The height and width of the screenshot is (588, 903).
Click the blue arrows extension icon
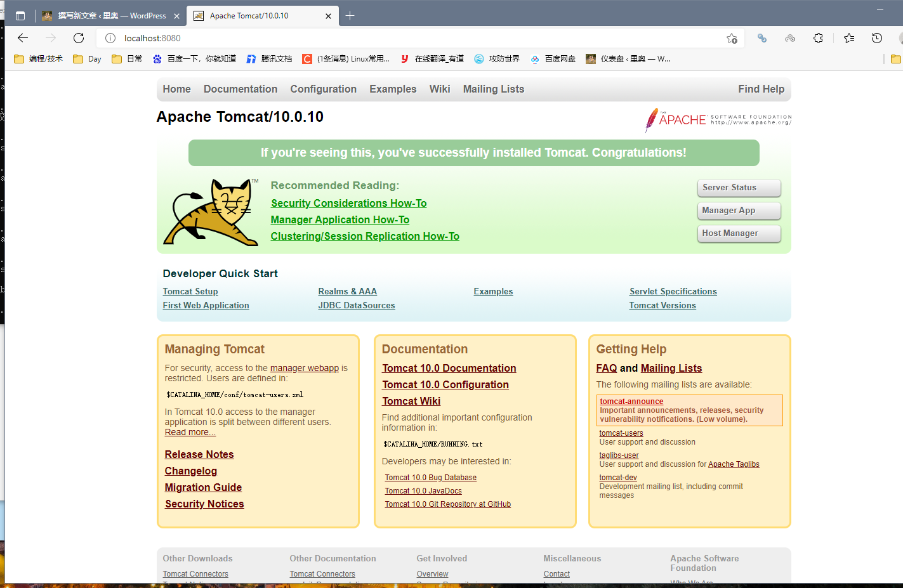(x=762, y=38)
